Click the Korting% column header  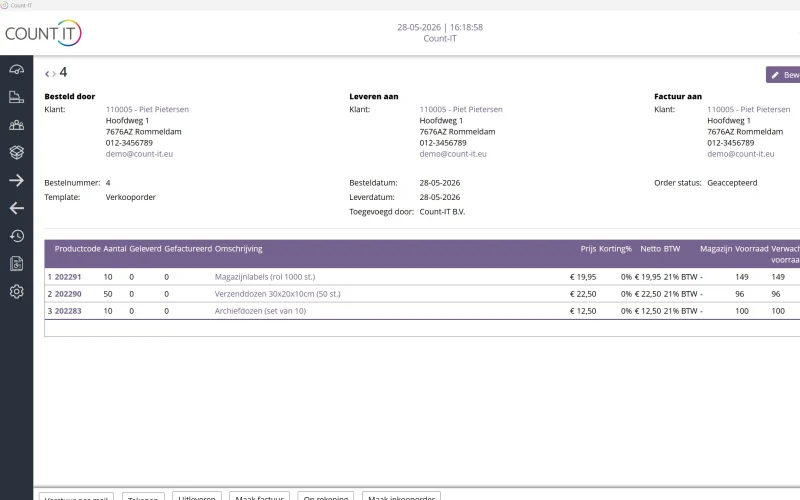[615, 248]
